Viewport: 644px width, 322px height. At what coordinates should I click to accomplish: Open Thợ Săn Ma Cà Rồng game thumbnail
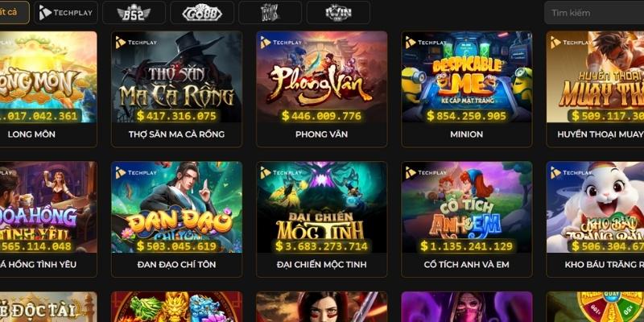click(176, 76)
